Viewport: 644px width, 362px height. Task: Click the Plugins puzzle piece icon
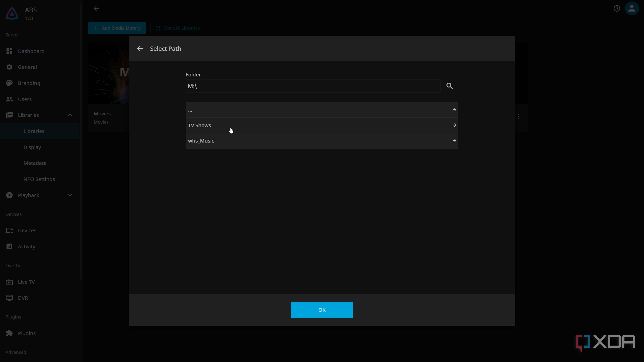(x=9, y=333)
